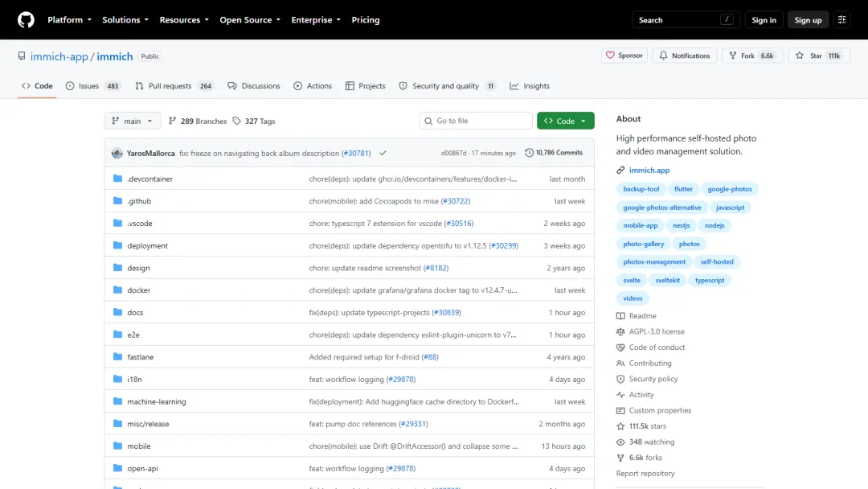Click the star icon beside 111.5k stars

point(620,426)
